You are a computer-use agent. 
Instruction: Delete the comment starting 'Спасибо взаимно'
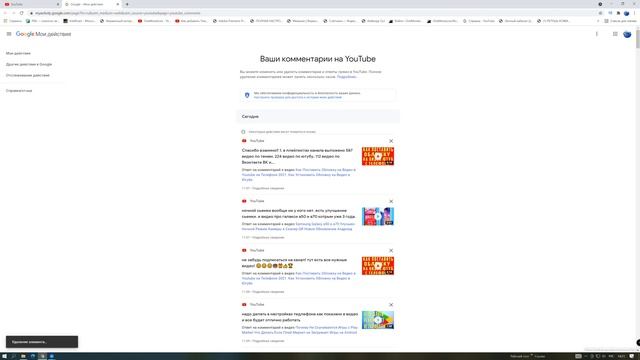point(391,141)
